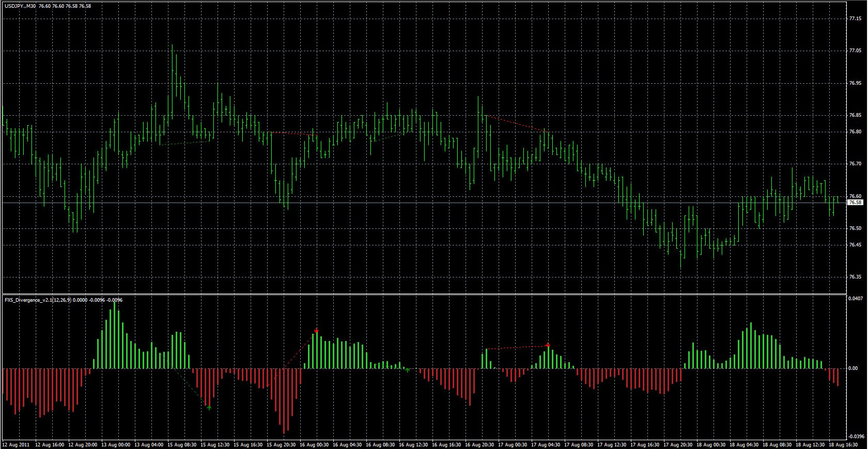
Task: Click the "15 Aug 12:30" time label
Action: (x=215, y=444)
